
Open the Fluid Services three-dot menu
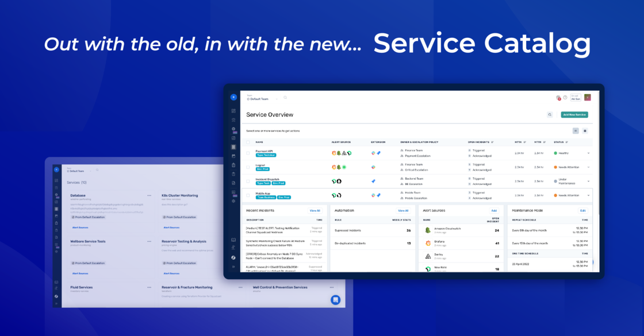click(x=149, y=288)
